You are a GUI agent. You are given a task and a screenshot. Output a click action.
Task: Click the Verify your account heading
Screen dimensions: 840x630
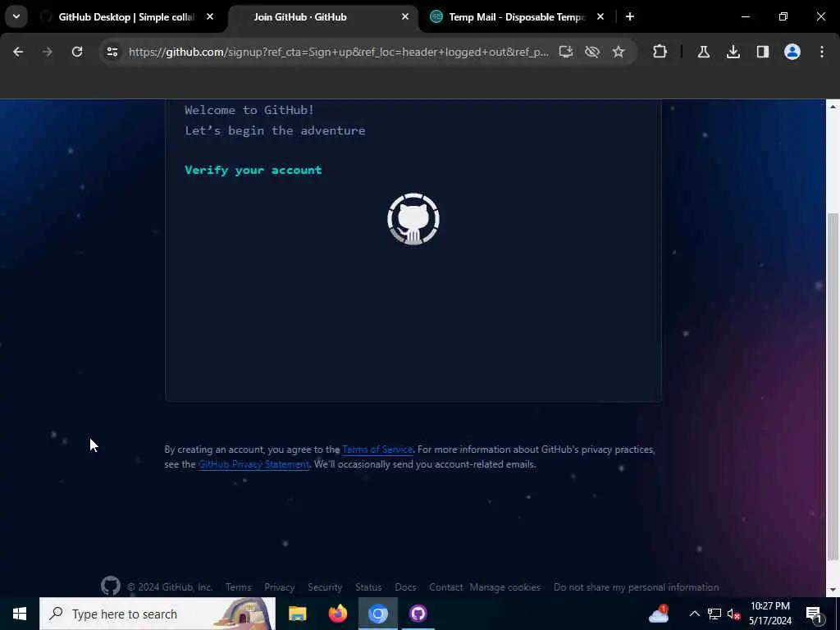coord(253,170)
